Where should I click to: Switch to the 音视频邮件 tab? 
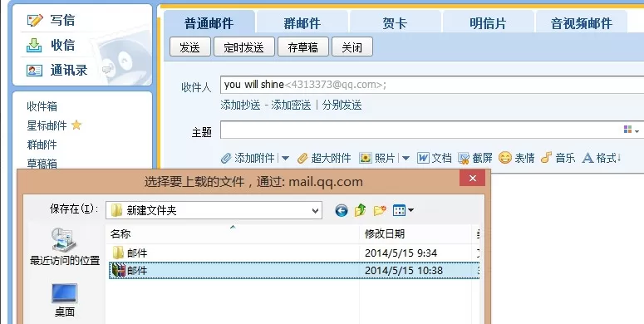coord(581,22)
